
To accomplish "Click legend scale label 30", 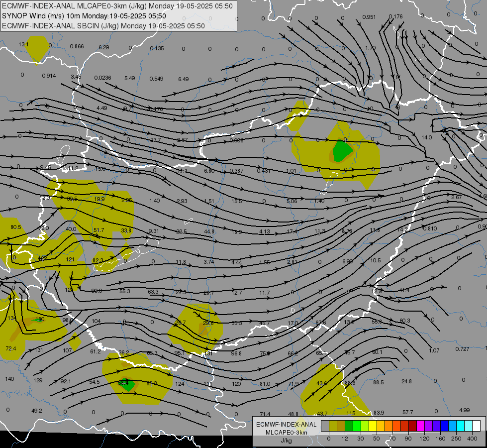I will pyautogui.click(x=360, y=439).
